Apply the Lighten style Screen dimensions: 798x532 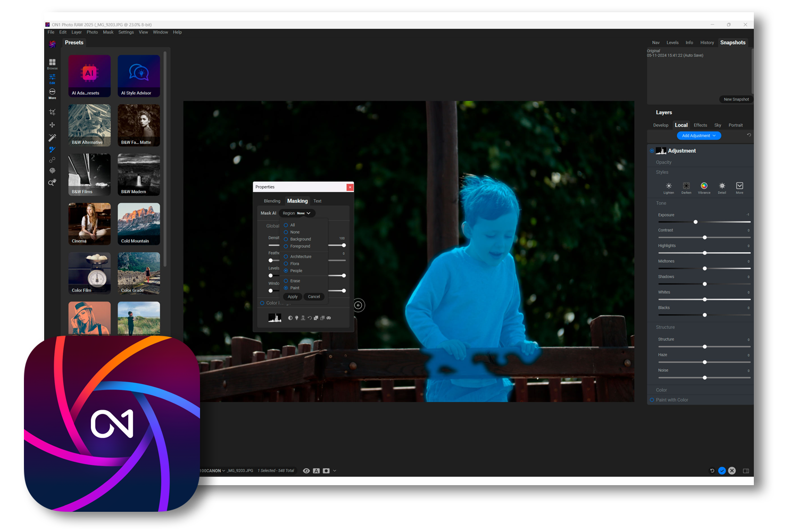click(669, 187)
